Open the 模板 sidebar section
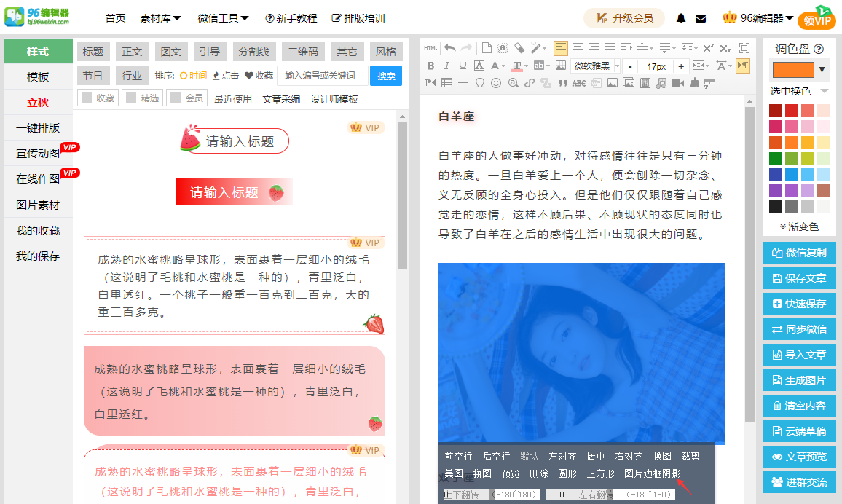Screen dimensions: 842x504 pyautogui.click(x=38, y=76)
